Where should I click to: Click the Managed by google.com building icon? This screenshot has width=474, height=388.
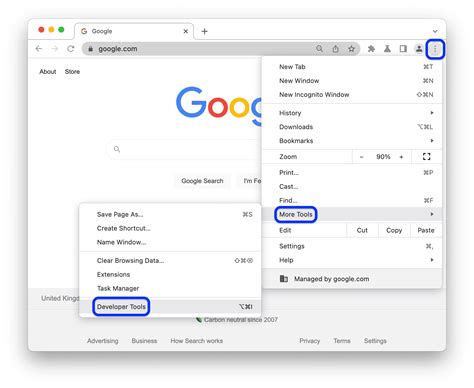pyautogui.click(x=284, y=279)
